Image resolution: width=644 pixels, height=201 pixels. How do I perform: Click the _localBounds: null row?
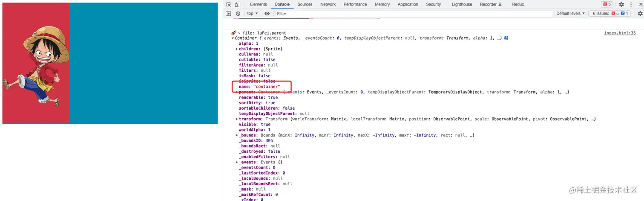(261, 178)
